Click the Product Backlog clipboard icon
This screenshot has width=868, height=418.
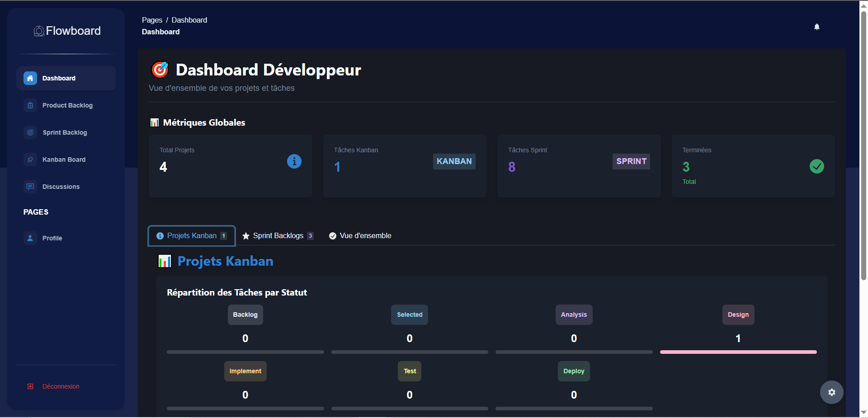[x=30, y=105]
